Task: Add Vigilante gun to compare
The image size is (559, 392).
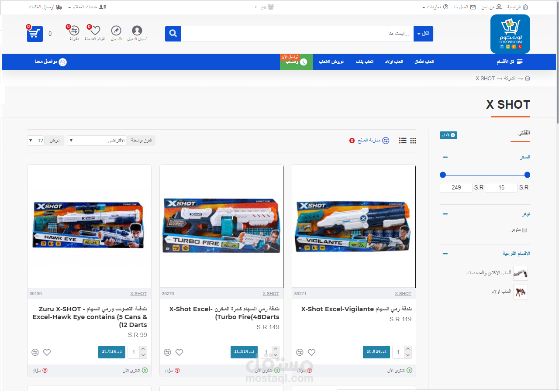Action: click(x=300, y=352)
